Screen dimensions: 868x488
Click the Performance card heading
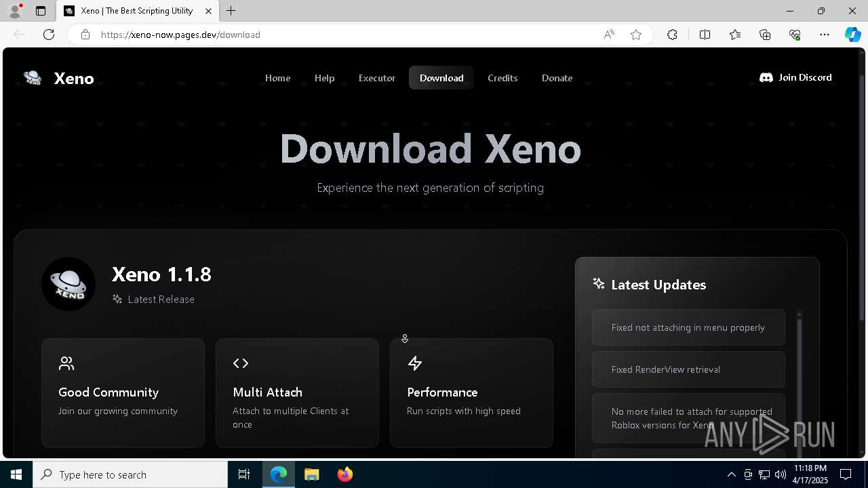(x=442, y=392)
